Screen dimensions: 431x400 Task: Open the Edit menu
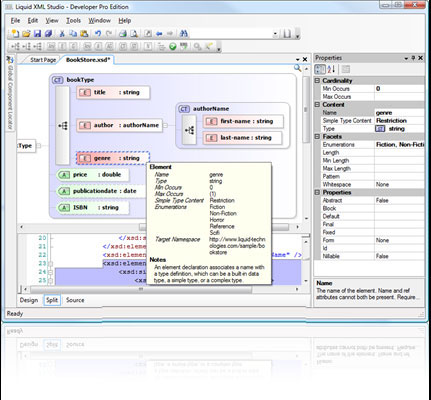click(33, 21)
